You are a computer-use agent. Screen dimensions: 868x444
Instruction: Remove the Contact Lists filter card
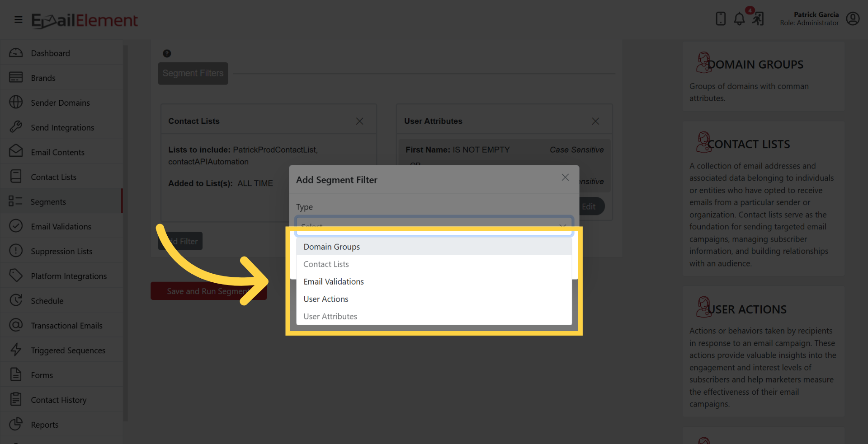point(359,121)
